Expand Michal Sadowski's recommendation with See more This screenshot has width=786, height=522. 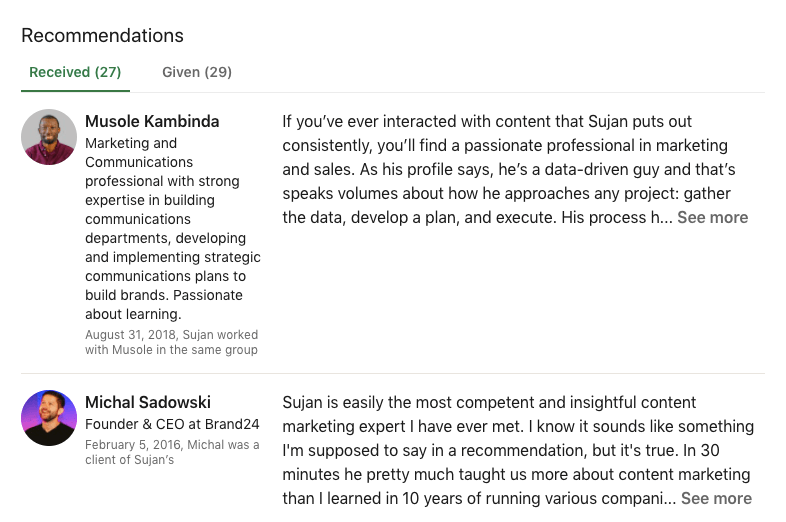pos(716,498)
